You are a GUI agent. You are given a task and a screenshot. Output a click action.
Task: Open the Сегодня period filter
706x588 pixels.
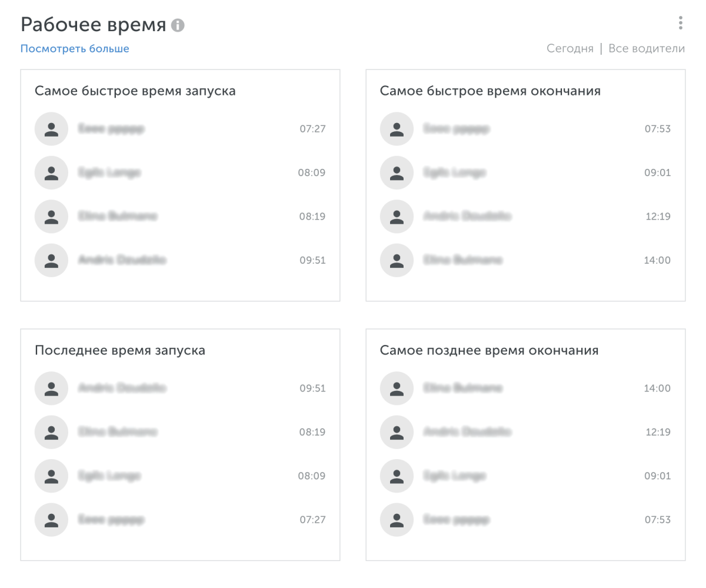pyautogui.click(x=570, y=49)
